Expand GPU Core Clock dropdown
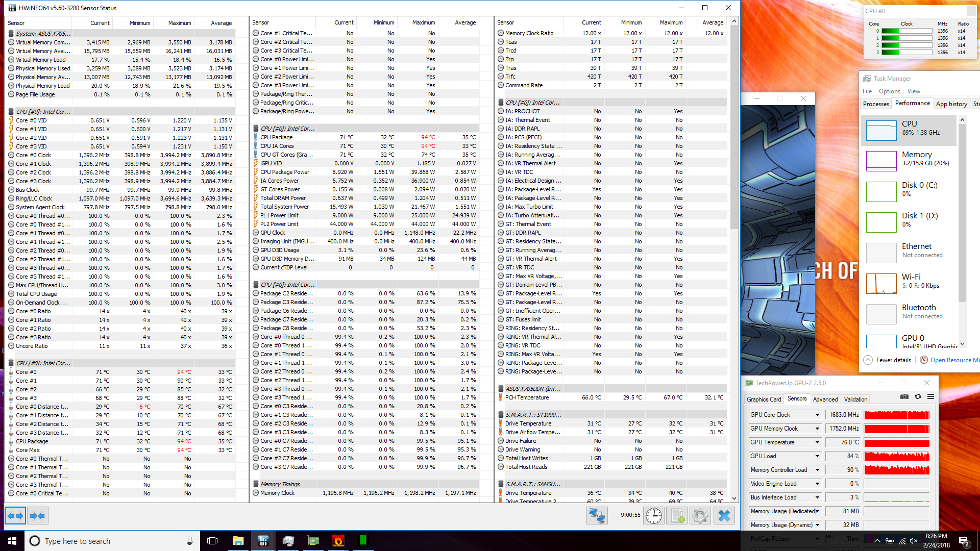Screen dimensions: 980x551 (817, 415)
